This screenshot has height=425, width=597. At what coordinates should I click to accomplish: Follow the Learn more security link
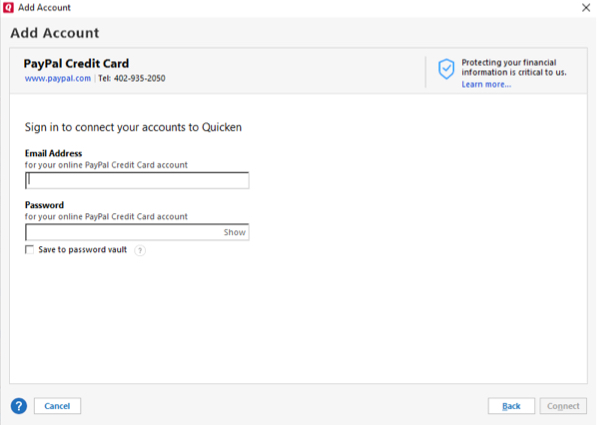coord(486,85)
